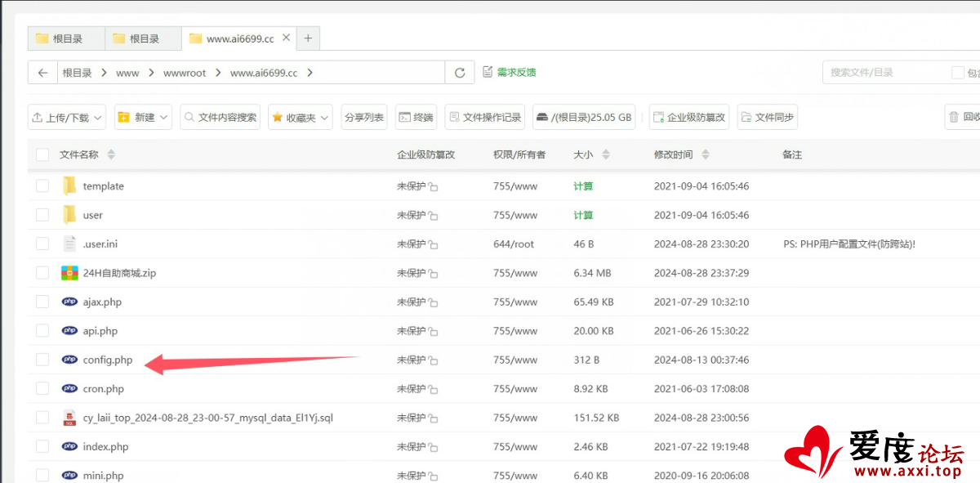Open the cron.php file name
This screenshot has height=483, width=980.
click(104, 389)
